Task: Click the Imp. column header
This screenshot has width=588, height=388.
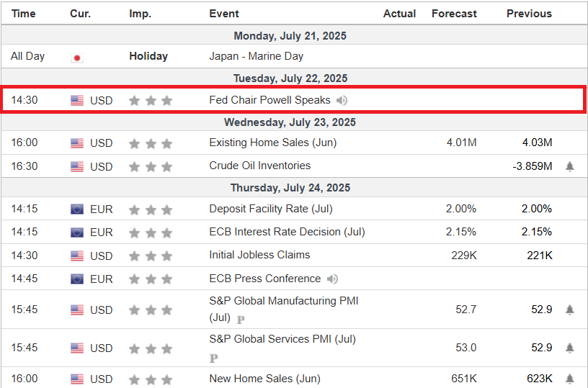Action: tap(141, 14)
